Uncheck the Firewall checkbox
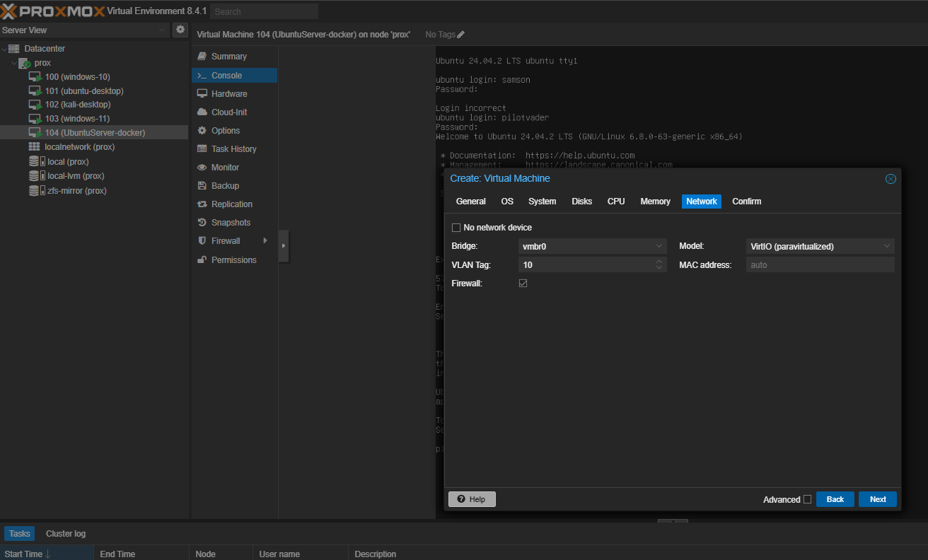This screenshot has height=560, width=928. (523, 284)
